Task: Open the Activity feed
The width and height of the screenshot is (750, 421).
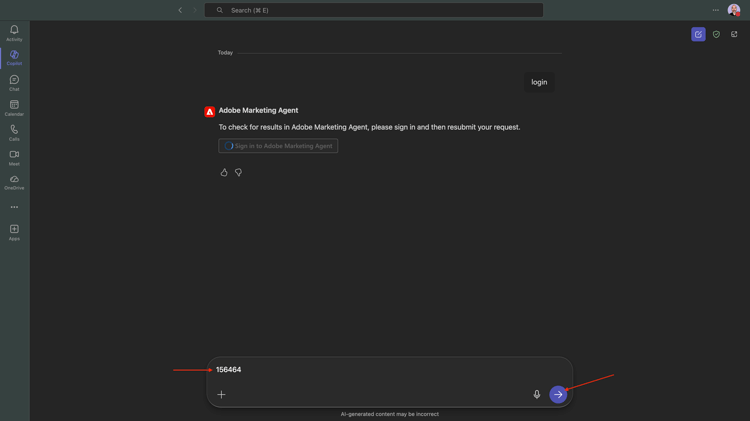Action: pos(14,33)
